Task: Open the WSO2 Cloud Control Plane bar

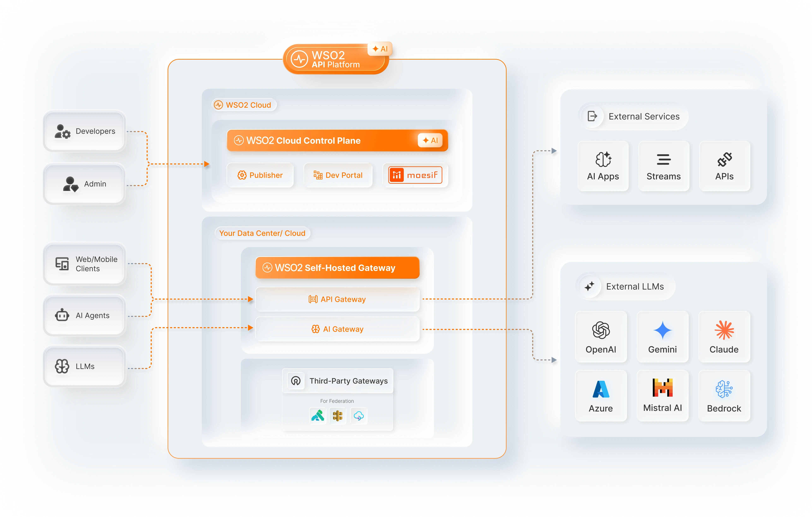Action: click(x=337, y=140)
